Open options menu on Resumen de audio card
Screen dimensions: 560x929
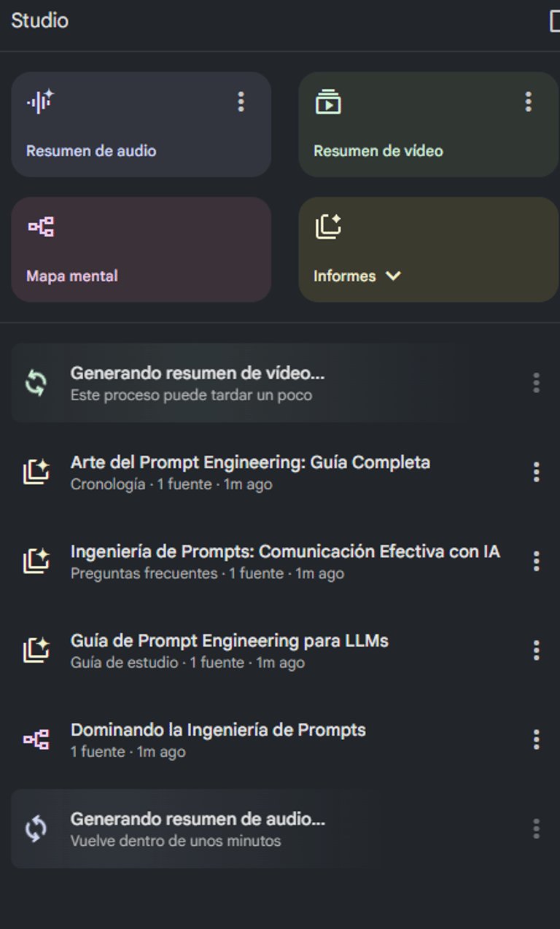[241, 101]
